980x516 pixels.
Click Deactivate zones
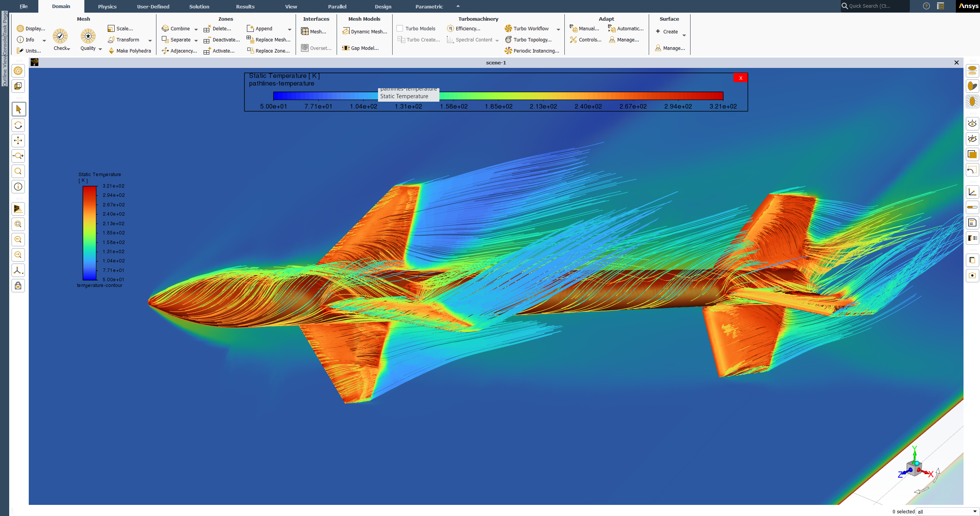point(222,40)
